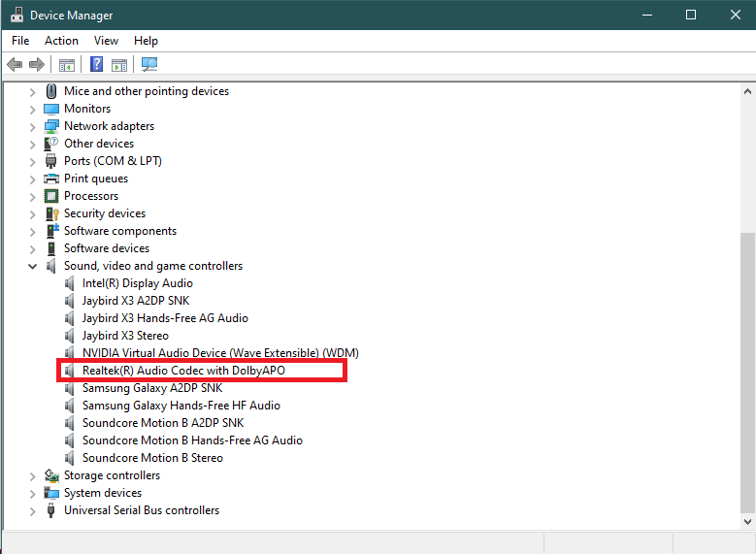
Task: Open the Help menu
Action: point(146,41)
